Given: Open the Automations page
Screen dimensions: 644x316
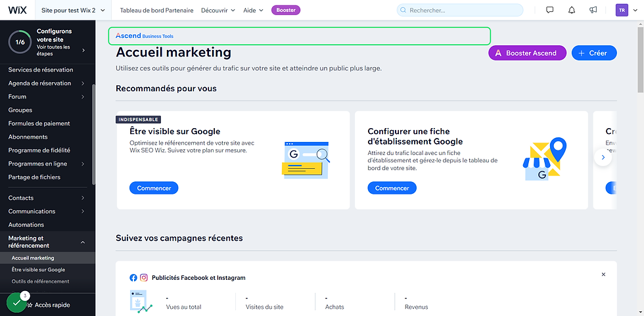Looking at the screenshot, I should pos(26,225).
